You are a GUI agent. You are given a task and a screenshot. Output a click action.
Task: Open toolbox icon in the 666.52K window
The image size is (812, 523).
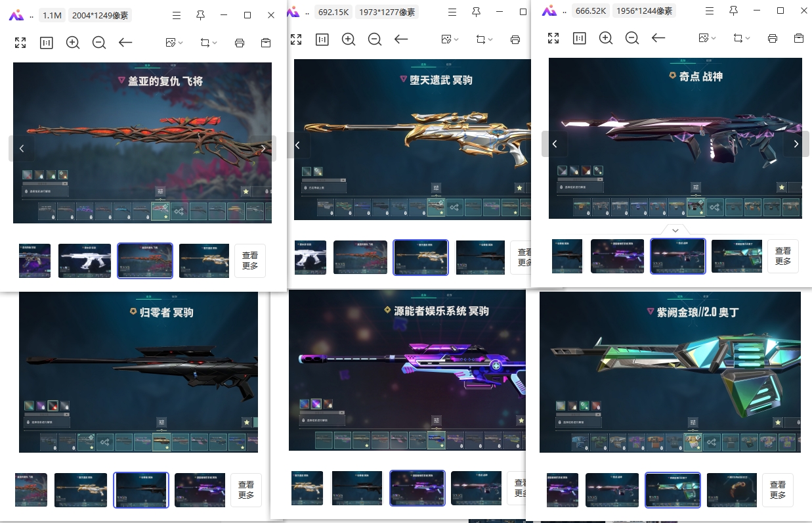pos(799,38)
